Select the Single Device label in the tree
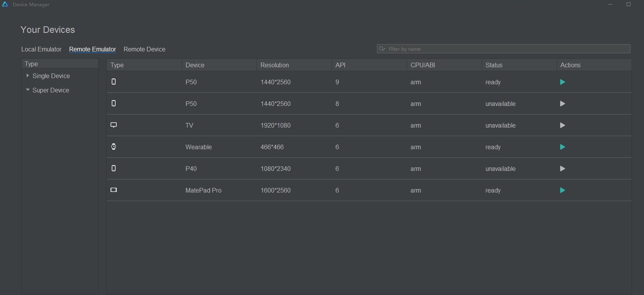 51,76
